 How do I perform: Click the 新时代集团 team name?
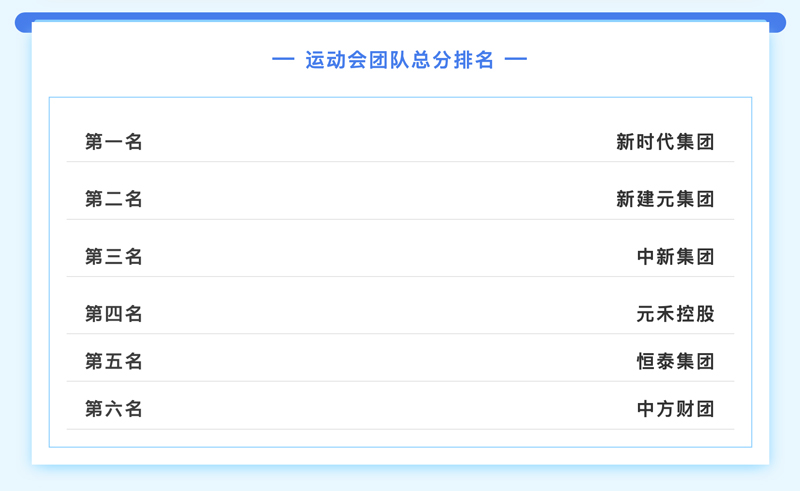click(665, 142)
